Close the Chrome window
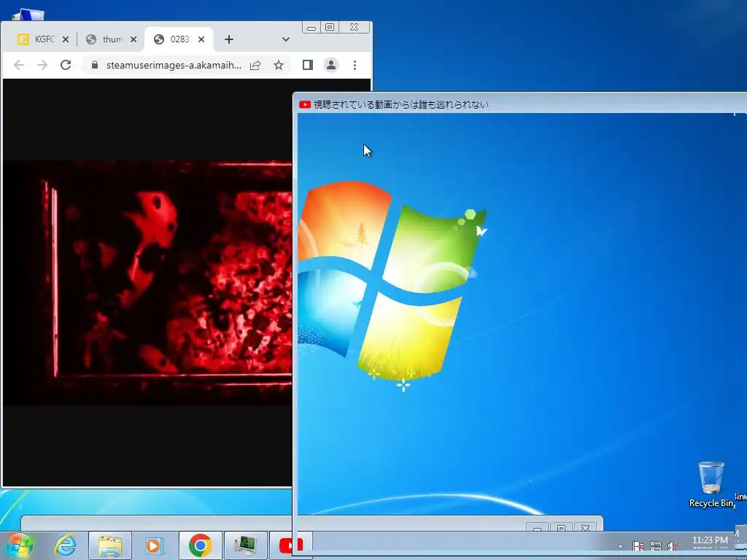Screen dimensions: 747x560 click(354, 28)
